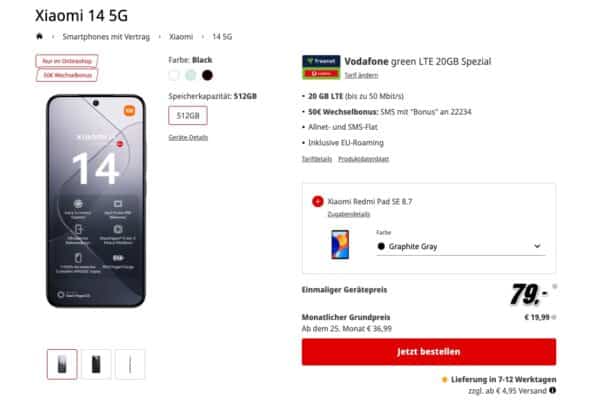This screenshot has height=406, width=600.
Task: Click the red plus icon beside Redmi Pad
Action: 318,201
